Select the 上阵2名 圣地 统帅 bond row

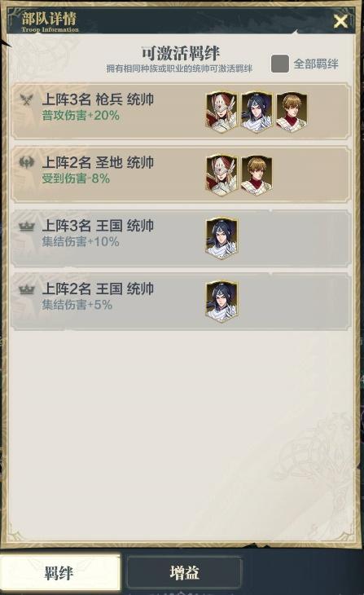pos(181,175)
